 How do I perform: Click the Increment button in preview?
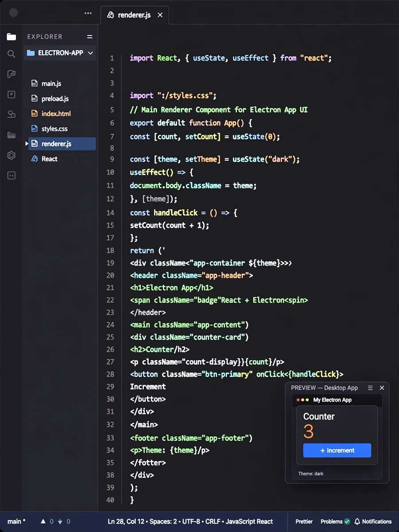coord(337,450)
